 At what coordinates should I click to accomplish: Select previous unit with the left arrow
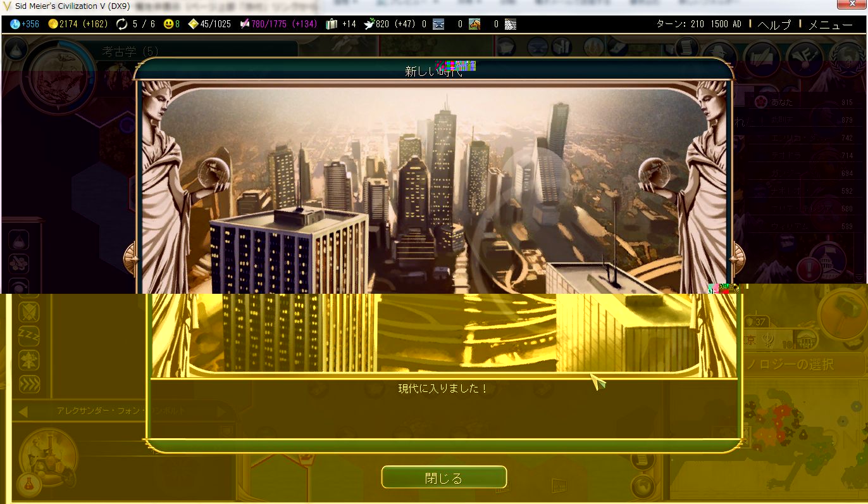pyautogui.click(x=23, y=412)
